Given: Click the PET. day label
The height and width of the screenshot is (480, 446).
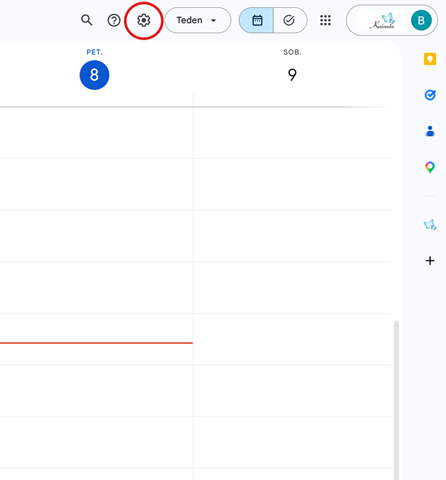Looking at the screenshot, I should pyautogui.click(x=94, y=52).
